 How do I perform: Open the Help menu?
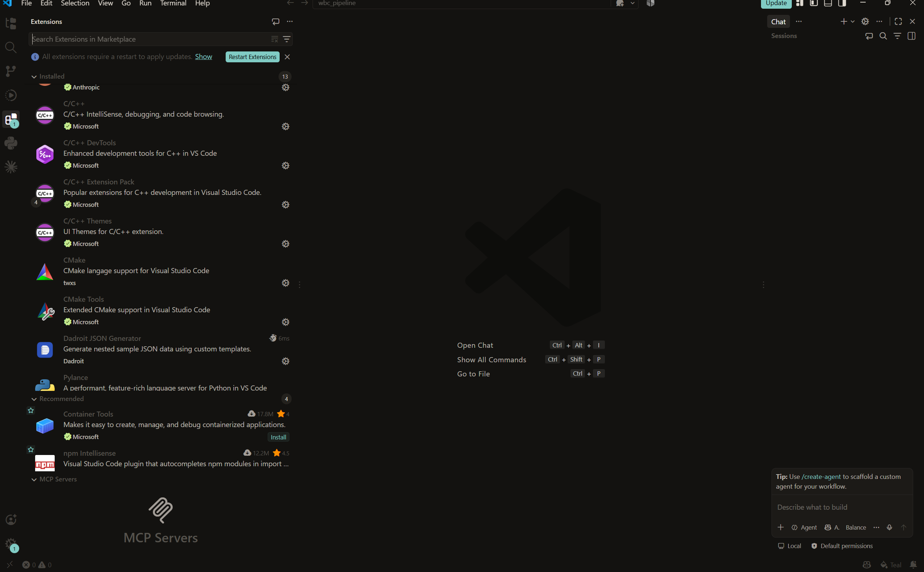(x=202, y=3)
